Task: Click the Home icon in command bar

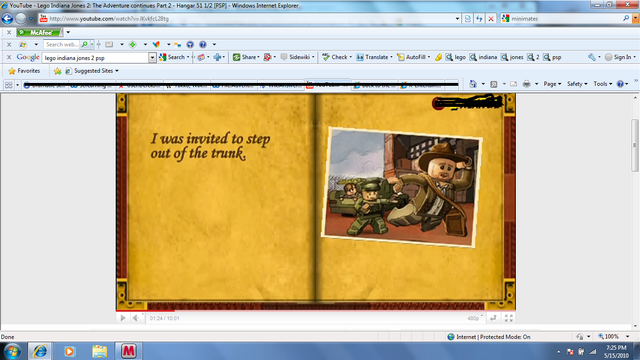Action: coord(473,84)
